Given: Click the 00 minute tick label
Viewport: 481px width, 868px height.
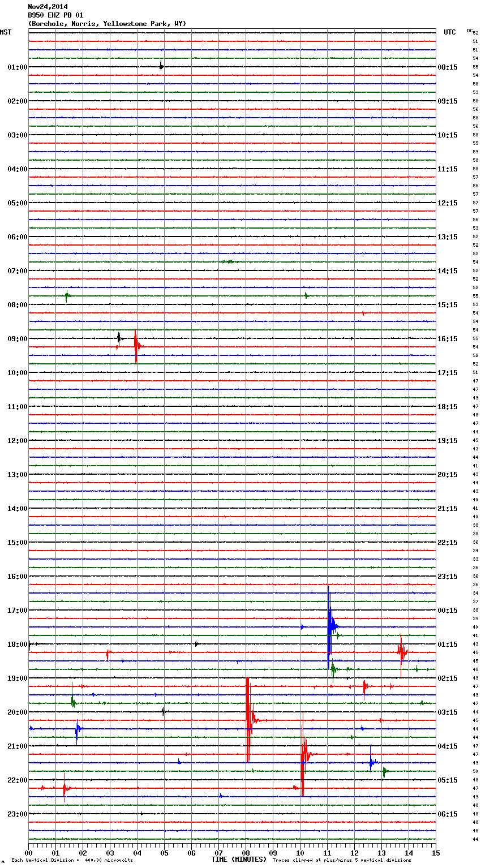Looking at the screenshot, I should coord(28,853).
